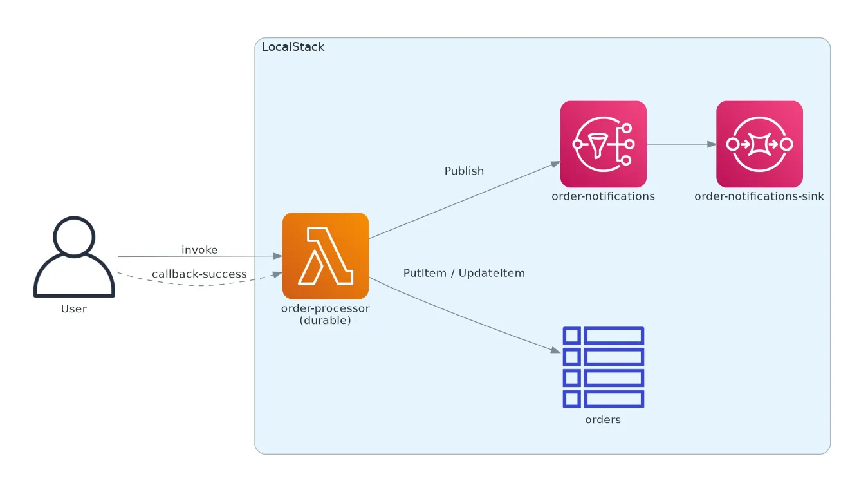
Task: Click the 'order-processor (durable)' label
Action: (326, 314)
